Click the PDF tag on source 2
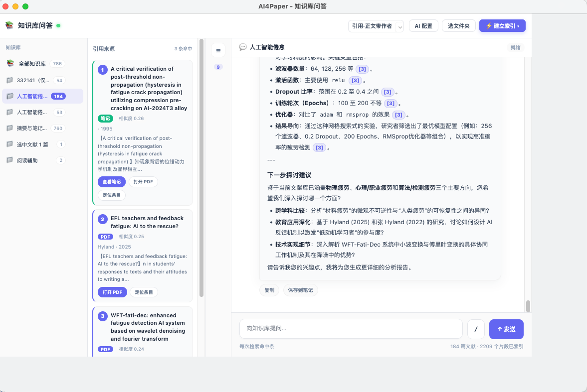587x392 pixels. point(106,237)
